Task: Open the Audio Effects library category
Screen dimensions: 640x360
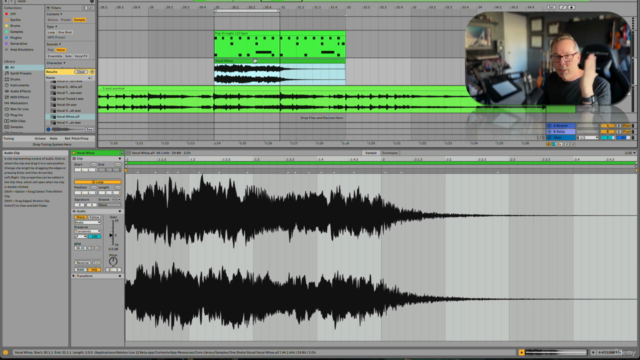Action: [x=20, y=91]
